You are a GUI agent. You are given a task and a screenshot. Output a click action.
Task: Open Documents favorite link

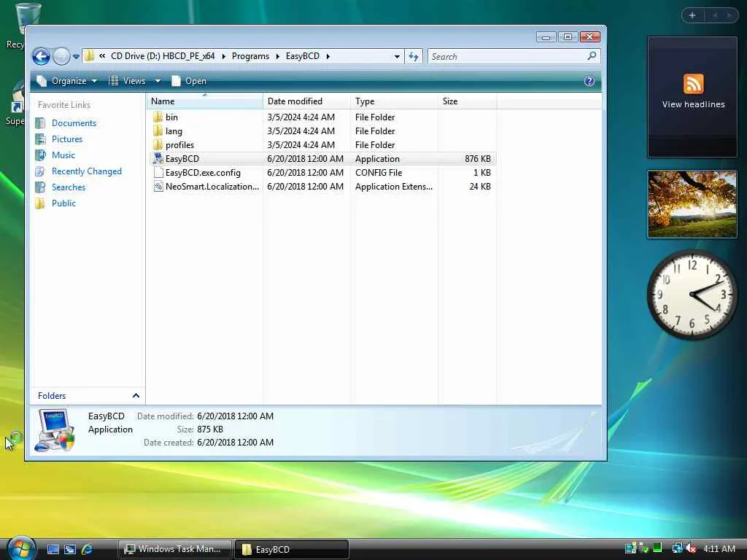tap(74, 122)
